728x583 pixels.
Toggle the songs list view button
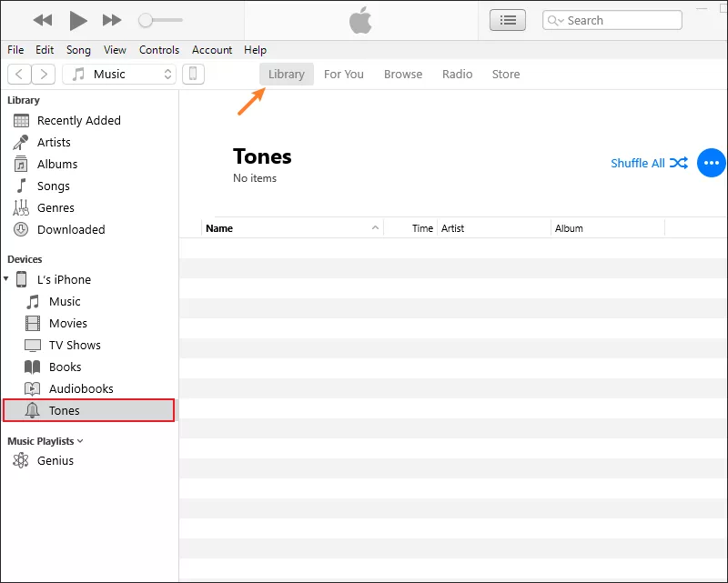pos(507,19)
